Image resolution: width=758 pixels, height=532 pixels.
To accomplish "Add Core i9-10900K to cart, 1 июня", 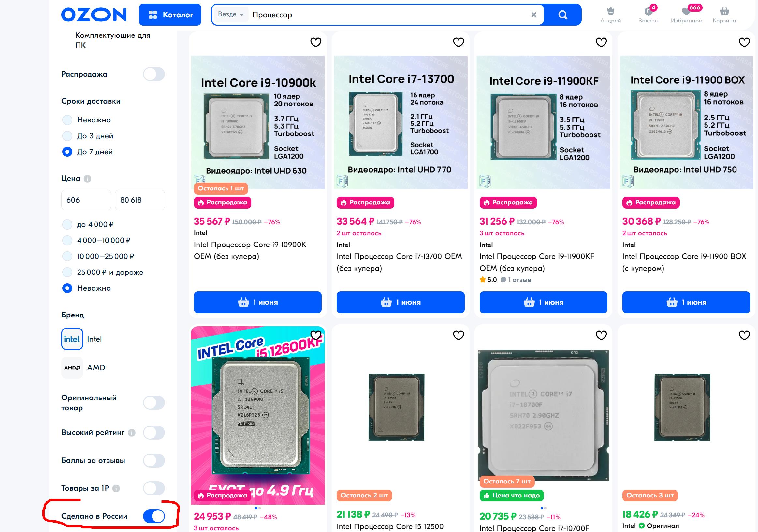I will (257, 302).
